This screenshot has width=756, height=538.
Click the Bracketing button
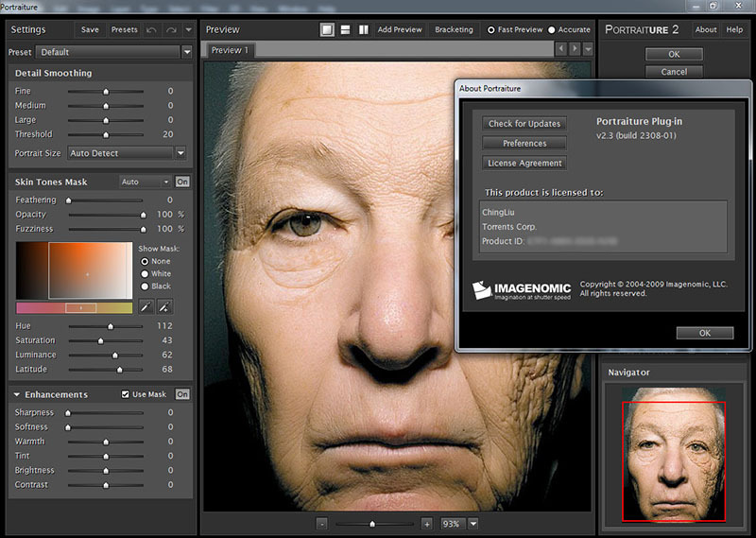(454, 30)
